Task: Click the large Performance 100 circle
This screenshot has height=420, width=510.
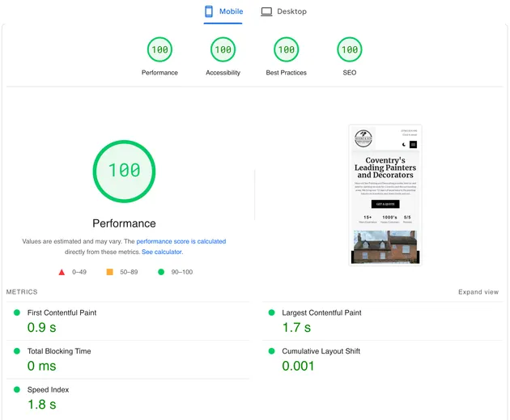Action: [x=124, y=171]
